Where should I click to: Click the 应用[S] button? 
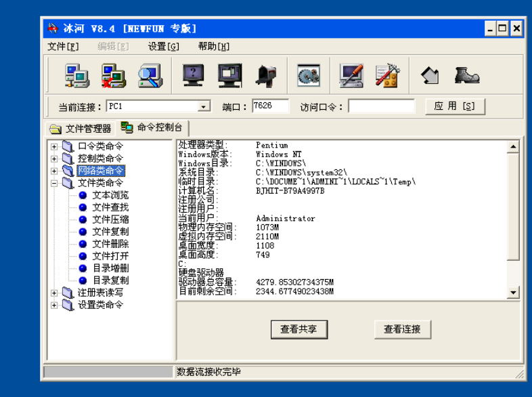tap(455, 106)
